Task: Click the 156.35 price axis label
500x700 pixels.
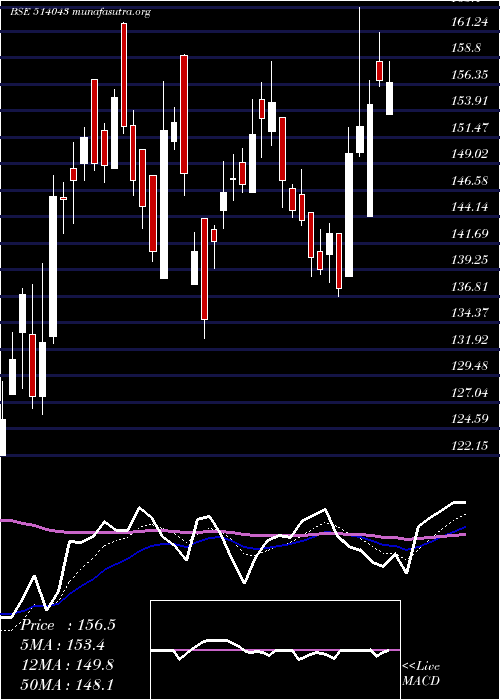Action: tap(470, 75)
